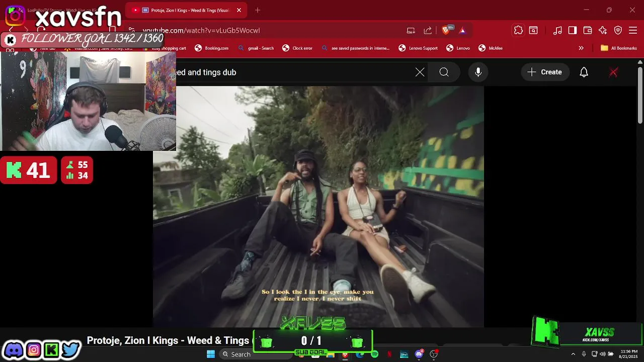Expand hidden system tray icons
Viewport: 644px width, 362px height.
tap(573, 354)
